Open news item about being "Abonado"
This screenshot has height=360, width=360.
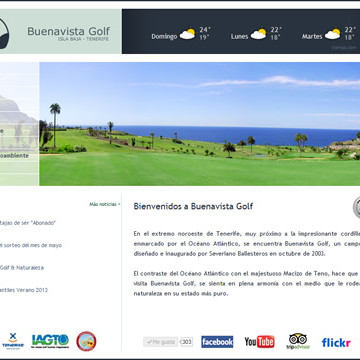(x=28, y=223)
